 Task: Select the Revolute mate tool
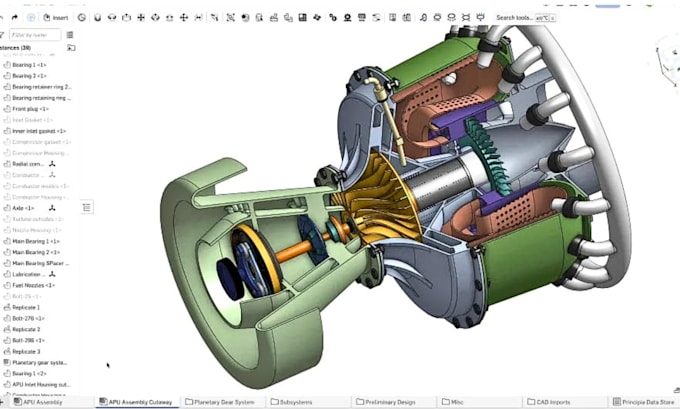point(112,17)
